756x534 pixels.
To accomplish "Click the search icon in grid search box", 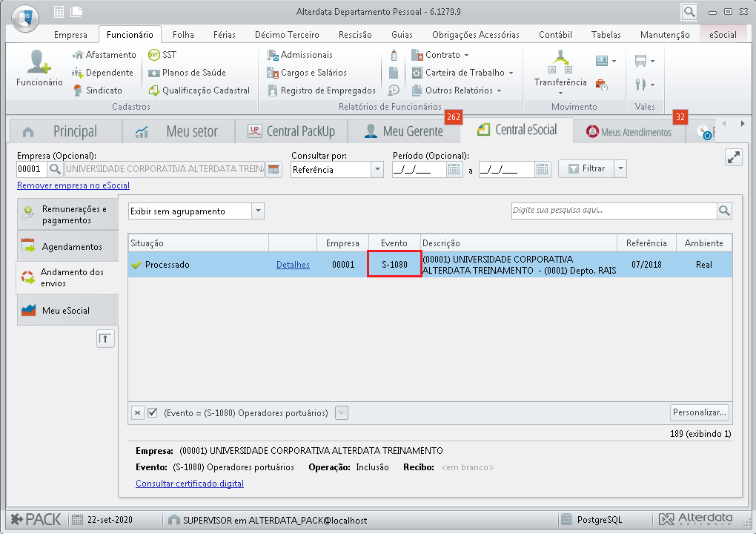I will click(724, 211).
